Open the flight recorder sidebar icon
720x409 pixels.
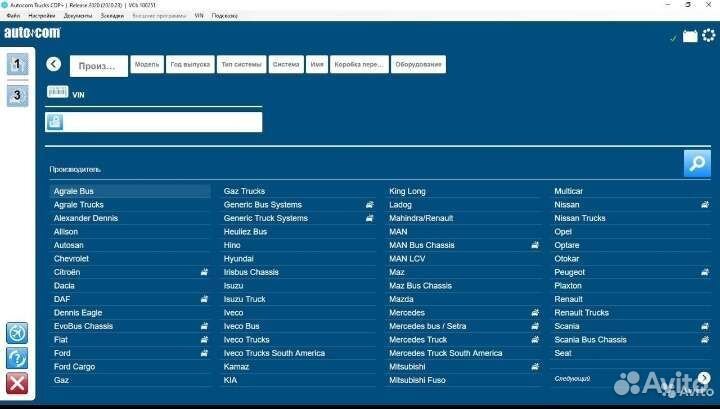(17, 333)
